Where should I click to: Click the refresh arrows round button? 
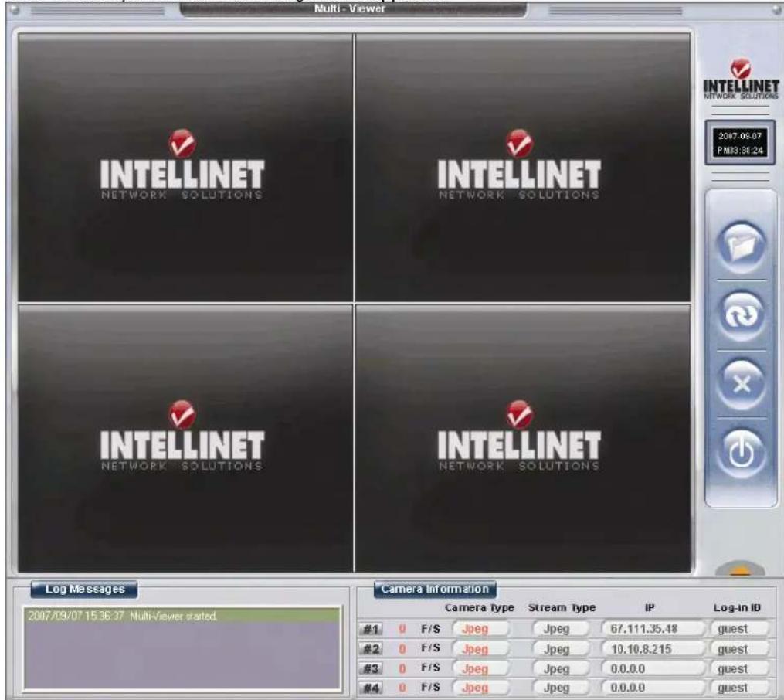[741, 315]
